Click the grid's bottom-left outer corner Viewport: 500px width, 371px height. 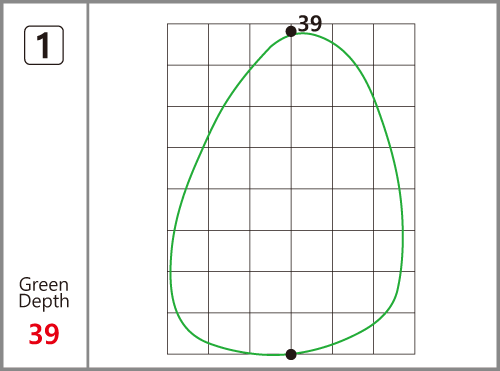pyautogui.click(x=167, y=354)
